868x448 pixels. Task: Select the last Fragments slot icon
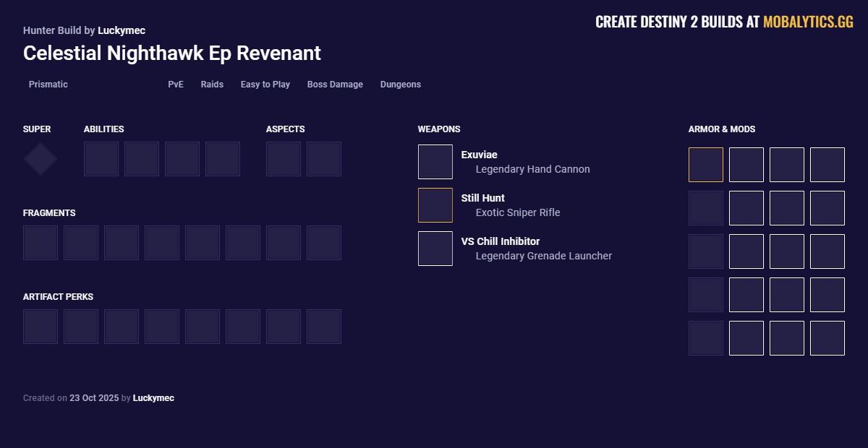point(324,243)
